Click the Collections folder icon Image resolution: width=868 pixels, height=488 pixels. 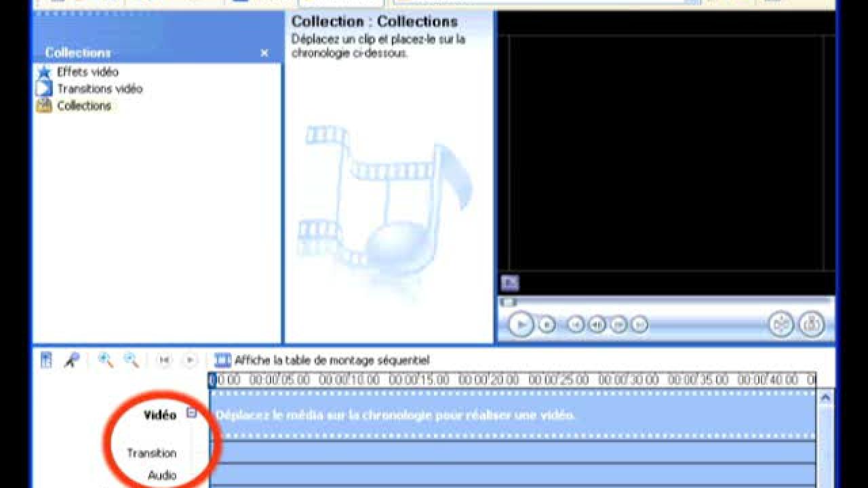pos(44,106)
